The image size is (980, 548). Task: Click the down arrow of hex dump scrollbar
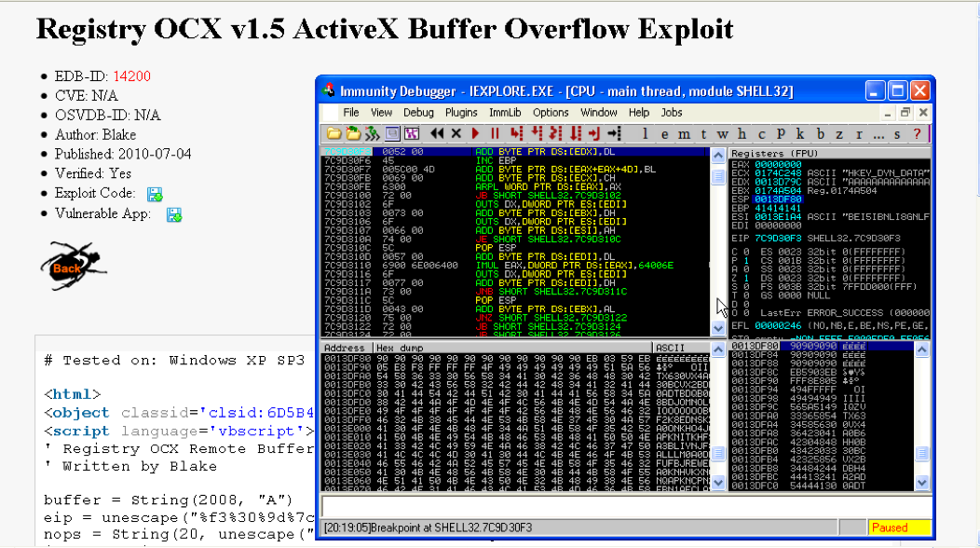point(718,483)
